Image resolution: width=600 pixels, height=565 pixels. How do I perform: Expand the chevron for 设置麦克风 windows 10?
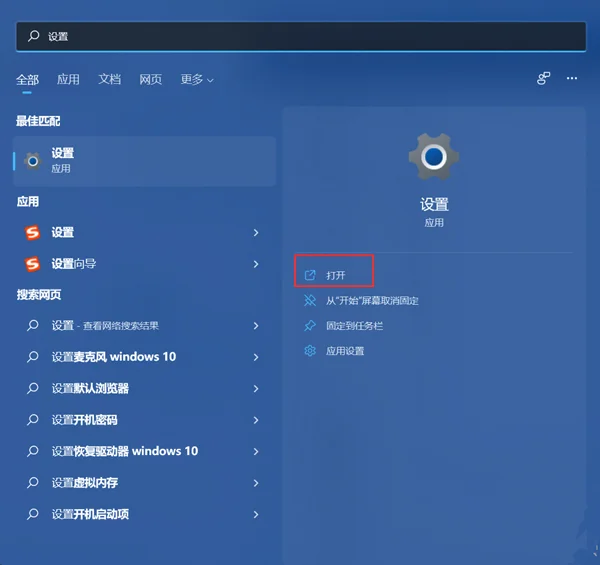pyautogui.click(x=256, y=357)
